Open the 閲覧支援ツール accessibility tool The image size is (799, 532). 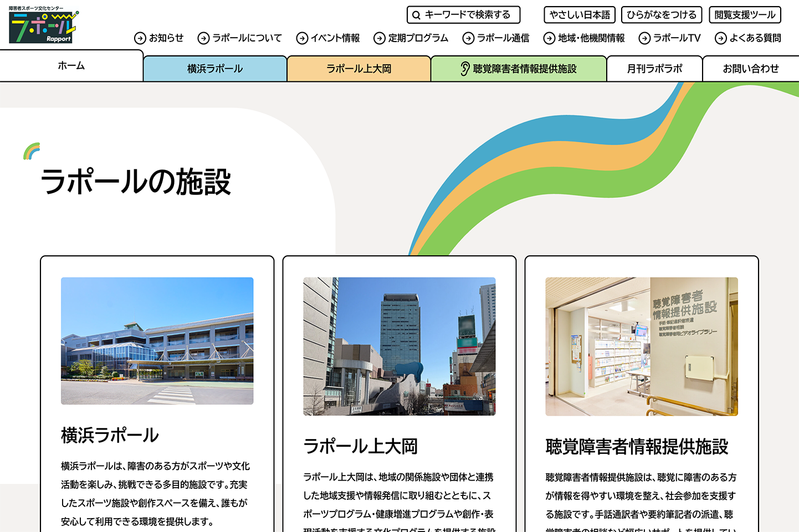point(745,15)
